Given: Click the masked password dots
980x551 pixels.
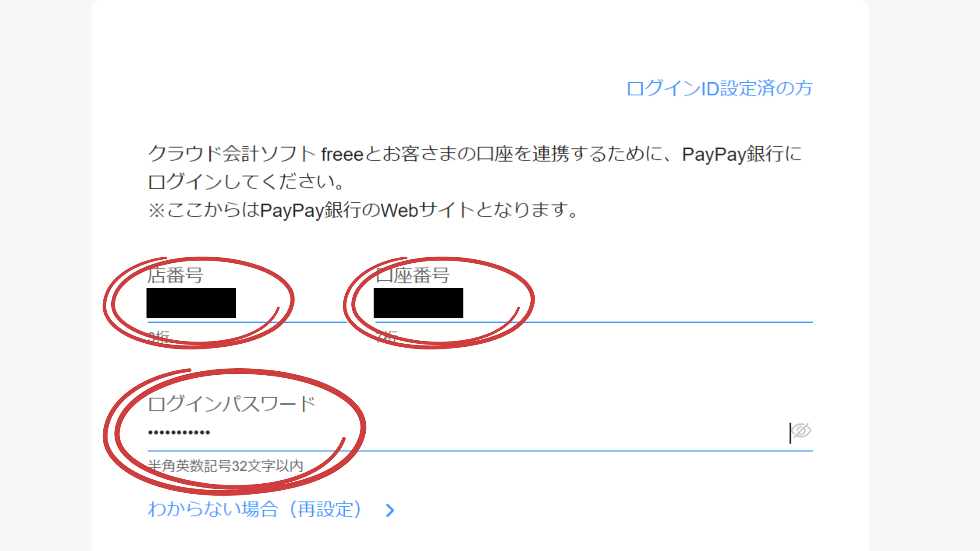Looking at the screenshot, I should point(179,432).
